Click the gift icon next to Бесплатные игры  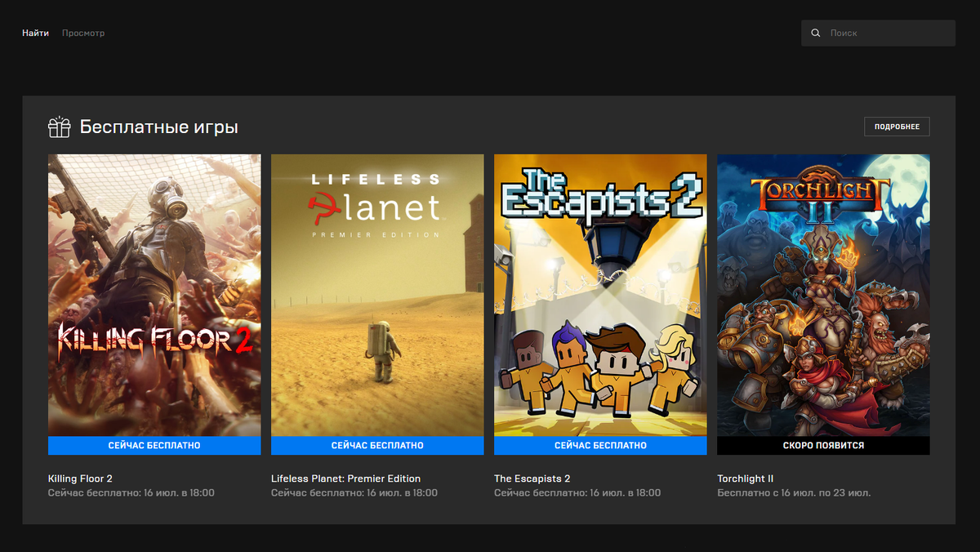point(59,127)
